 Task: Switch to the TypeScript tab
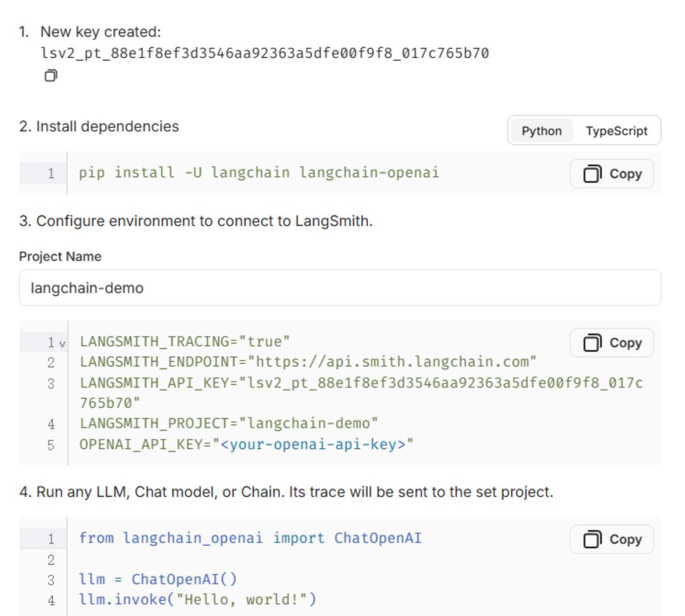(616, 131)
